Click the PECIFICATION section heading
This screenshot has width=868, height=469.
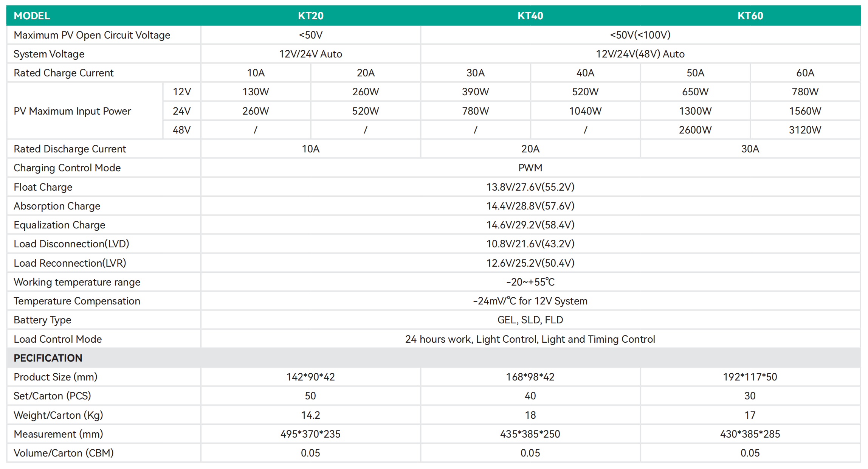(48, 358)
